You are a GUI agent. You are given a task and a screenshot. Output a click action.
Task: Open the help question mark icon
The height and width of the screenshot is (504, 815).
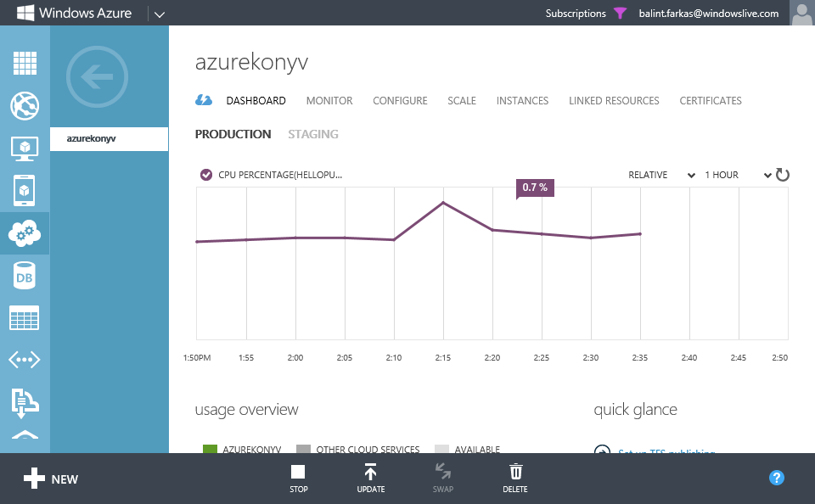(777, 478)
